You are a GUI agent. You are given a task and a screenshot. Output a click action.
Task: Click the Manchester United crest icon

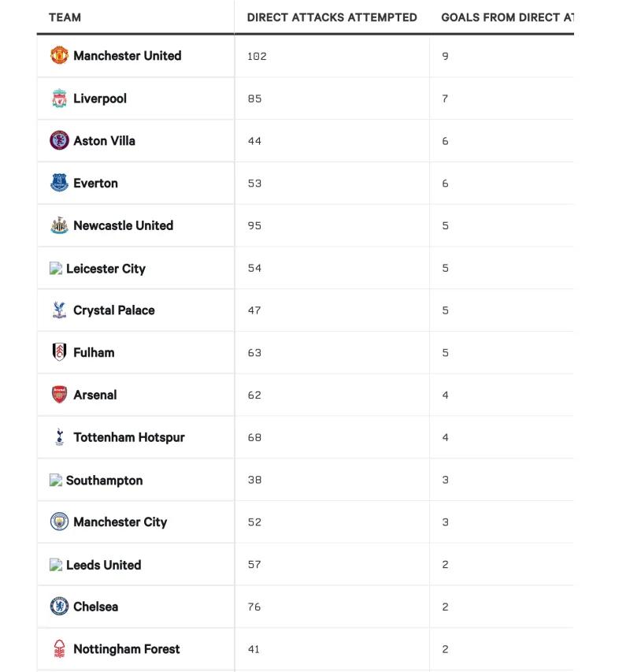(x=59, y=55)
